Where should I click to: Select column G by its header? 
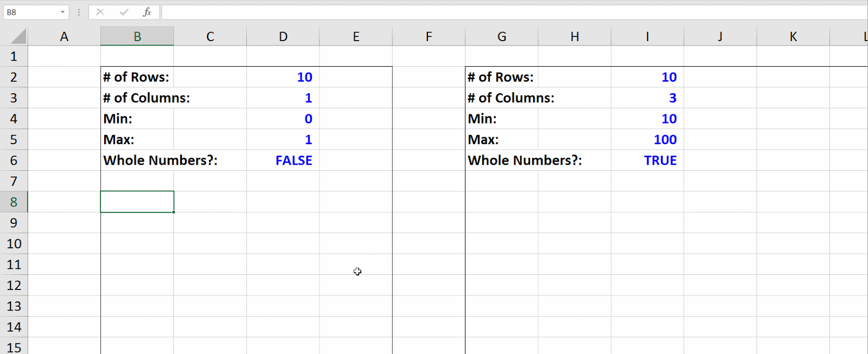tap(502, 37)
